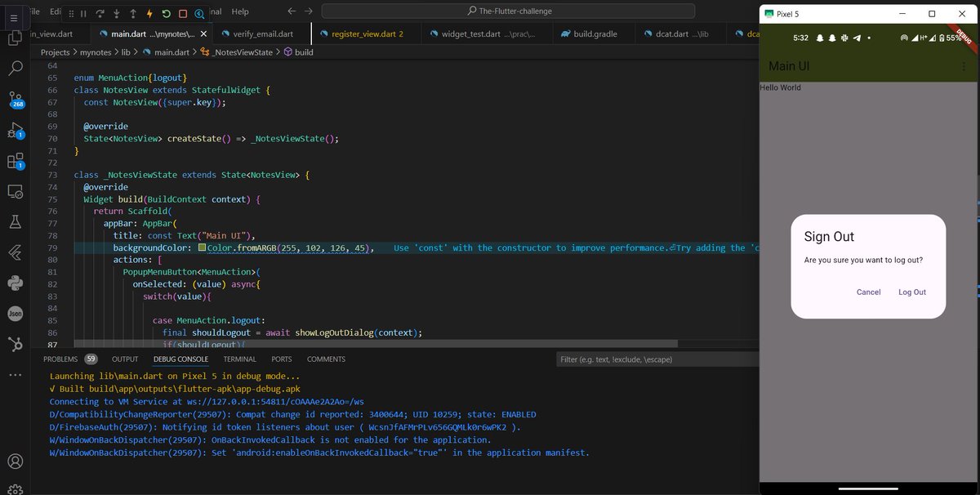Open the Run and Debug view

coord(15,131)
